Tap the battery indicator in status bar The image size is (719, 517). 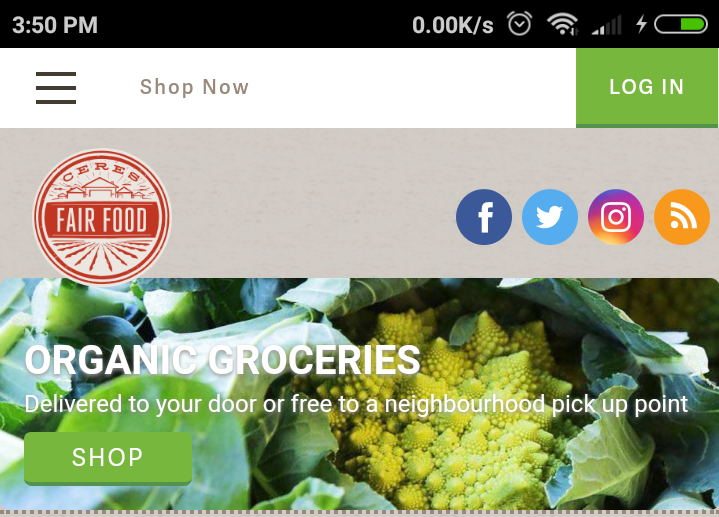(681, 24)
